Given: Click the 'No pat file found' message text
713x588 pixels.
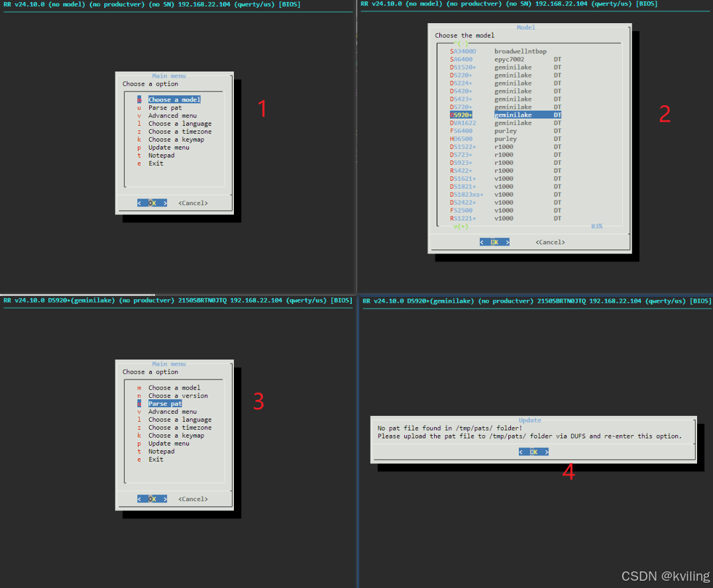Looking at the screenshot, I should (x=450, y=428).
